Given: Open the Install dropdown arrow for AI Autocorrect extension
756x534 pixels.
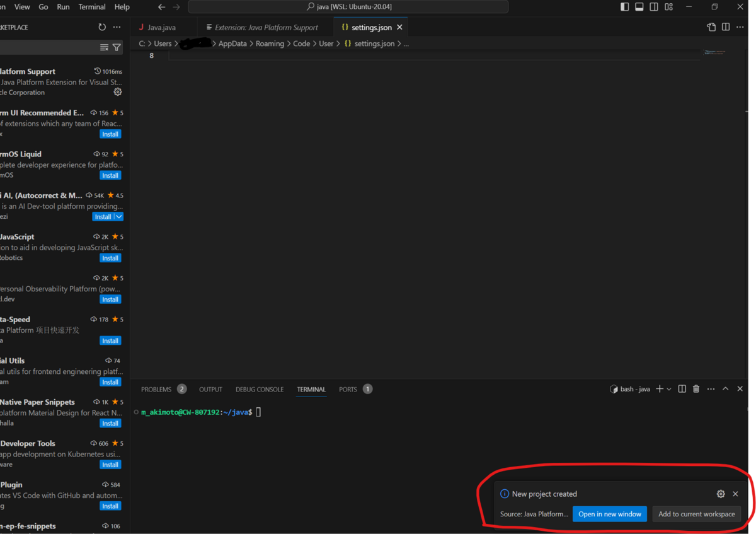Looking at the screenshot, I should (x=118, y=217).
